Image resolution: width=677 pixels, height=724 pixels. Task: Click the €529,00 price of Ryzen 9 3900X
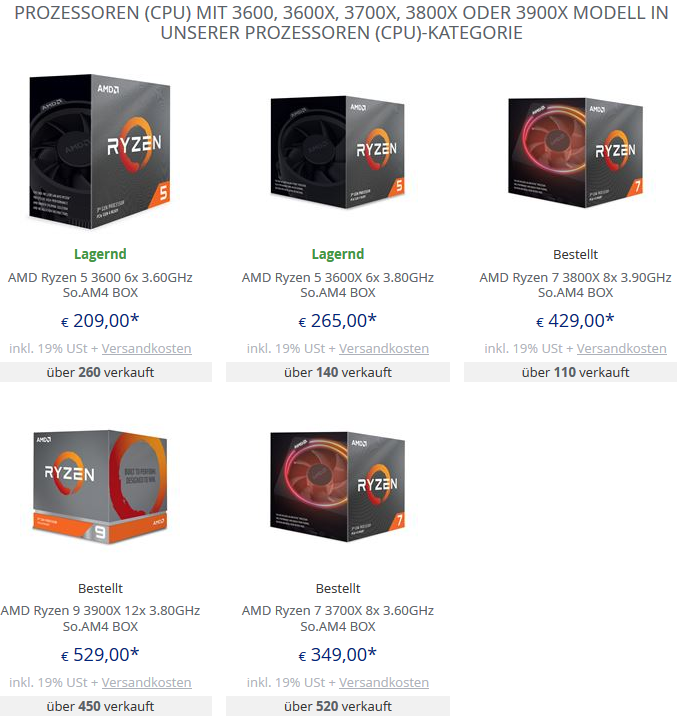click(100, 655)
